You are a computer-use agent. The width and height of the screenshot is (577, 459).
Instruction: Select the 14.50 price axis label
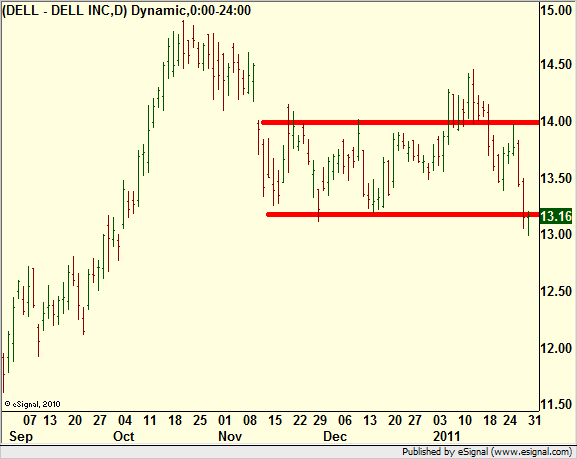tap(556, 64)
